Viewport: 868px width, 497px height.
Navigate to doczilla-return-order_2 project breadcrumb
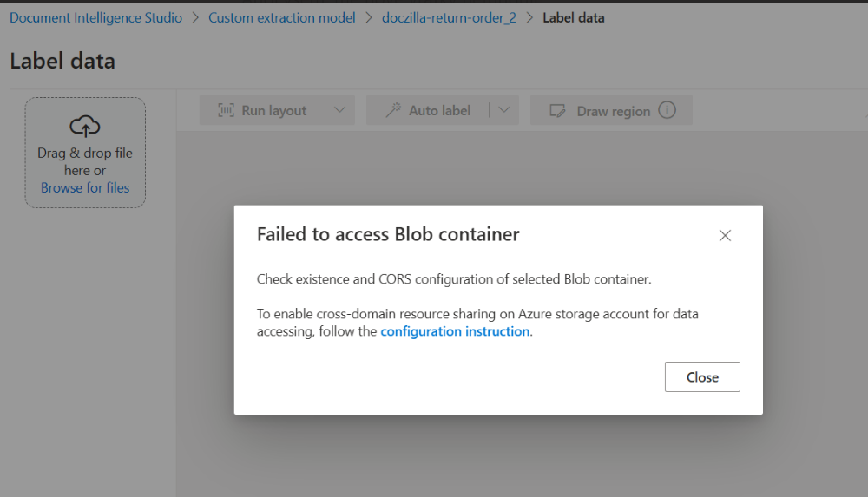(x=449, y=17)
